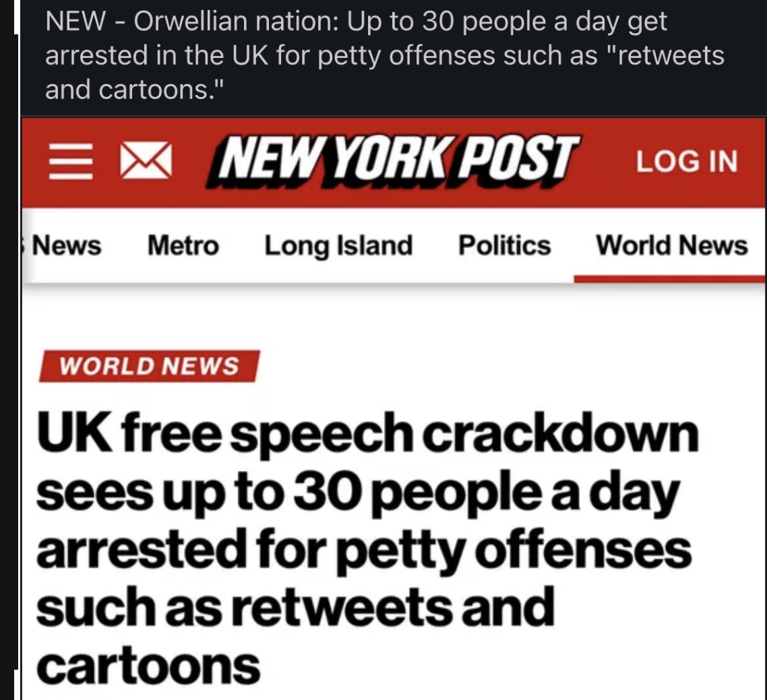Image resolution: width=767 pixels, height=700 pixels.
Task: Switch to the News tab
Action: click(x=66, y=245)
